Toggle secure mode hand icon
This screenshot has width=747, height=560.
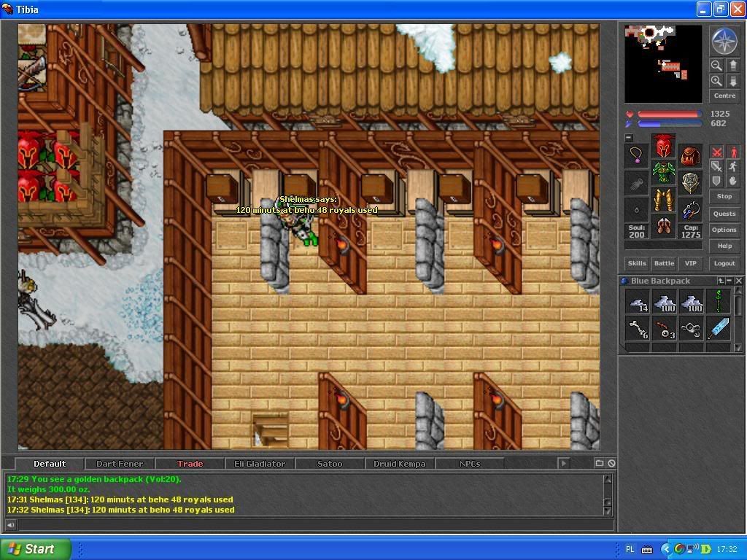(x=732, y=181)
